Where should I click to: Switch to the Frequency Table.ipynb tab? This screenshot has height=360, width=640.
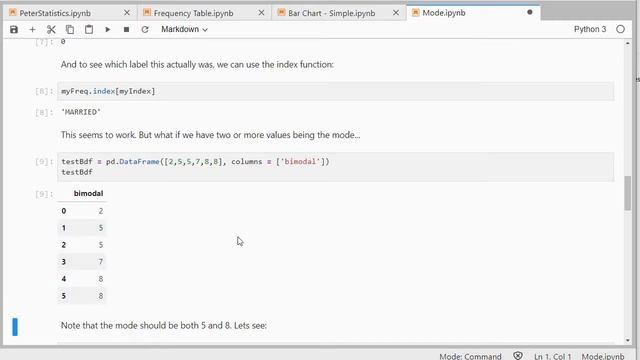point(193,13)
